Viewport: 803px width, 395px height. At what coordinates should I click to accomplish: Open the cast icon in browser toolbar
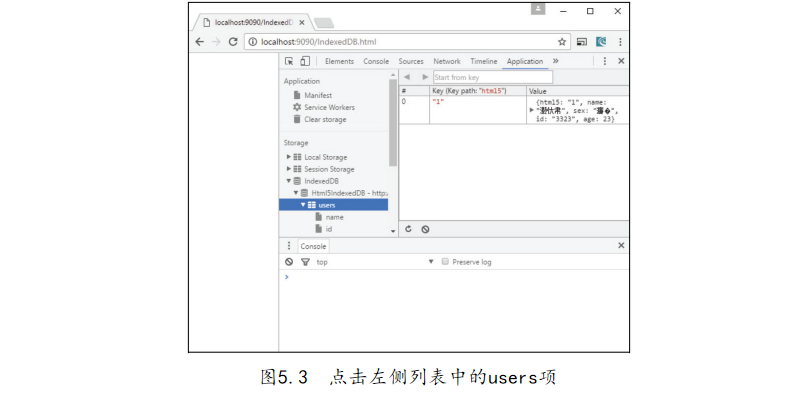coord(581,42)
